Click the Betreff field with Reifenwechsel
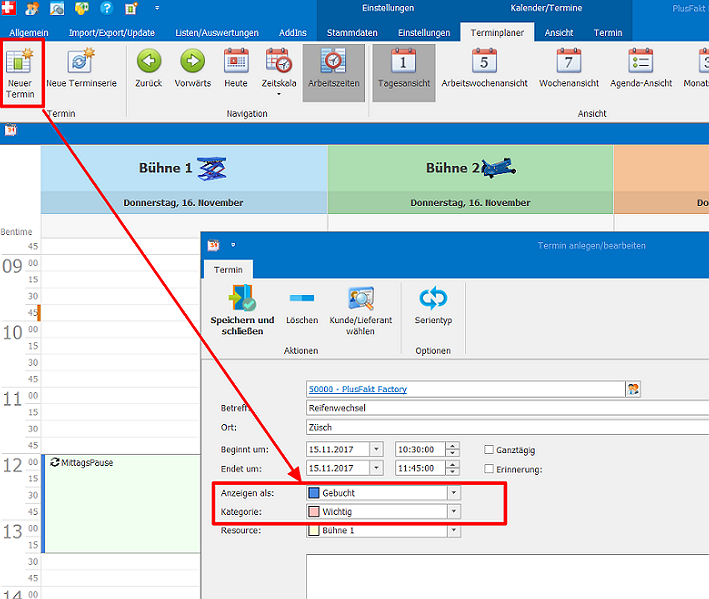Viewport: 709px width, 599px height. [507, 408]
